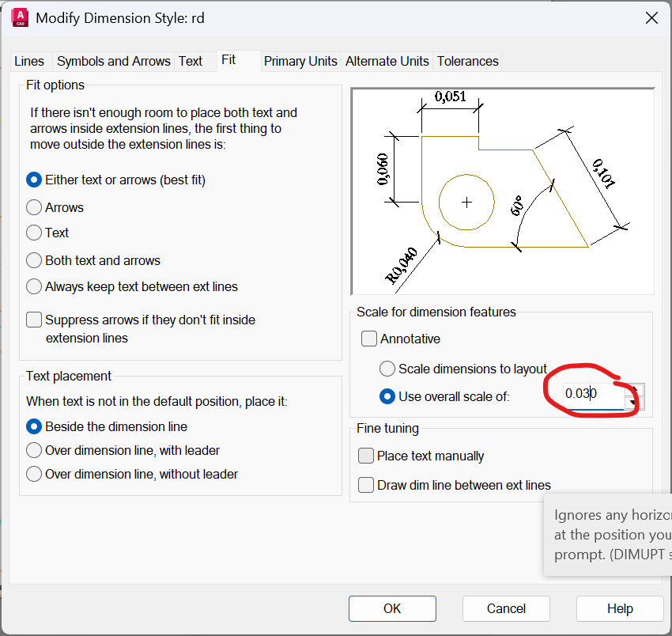Select Over dimension line, with leader
Viewport: 672px width, 636px height.
tap(34, 450)
